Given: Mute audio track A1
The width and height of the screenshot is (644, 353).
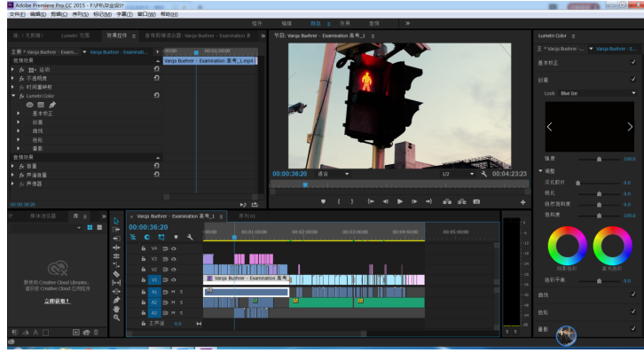Looking at the screenshot, I should click(173, 292).
